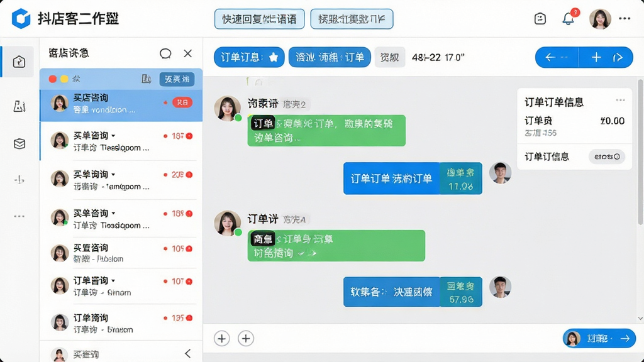
Task: Select the 订单订息 tab with star
Action: coord(249,57)
